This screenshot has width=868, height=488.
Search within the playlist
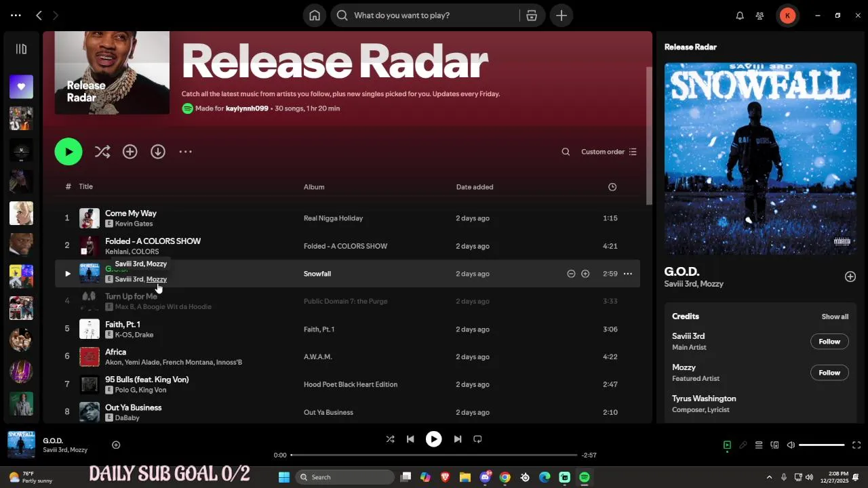pos(566,152)
